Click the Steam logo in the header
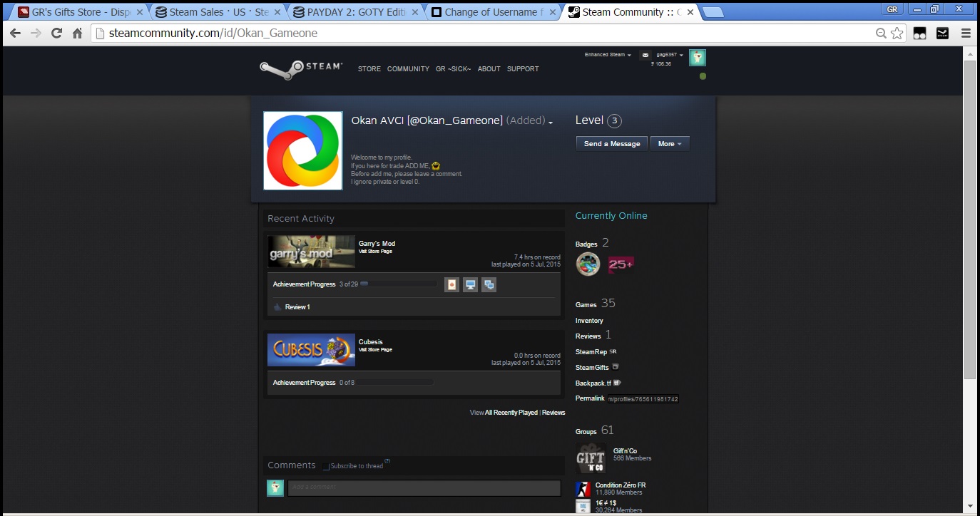980x516 pixels. pyautogui.click(x=301, y=68)
